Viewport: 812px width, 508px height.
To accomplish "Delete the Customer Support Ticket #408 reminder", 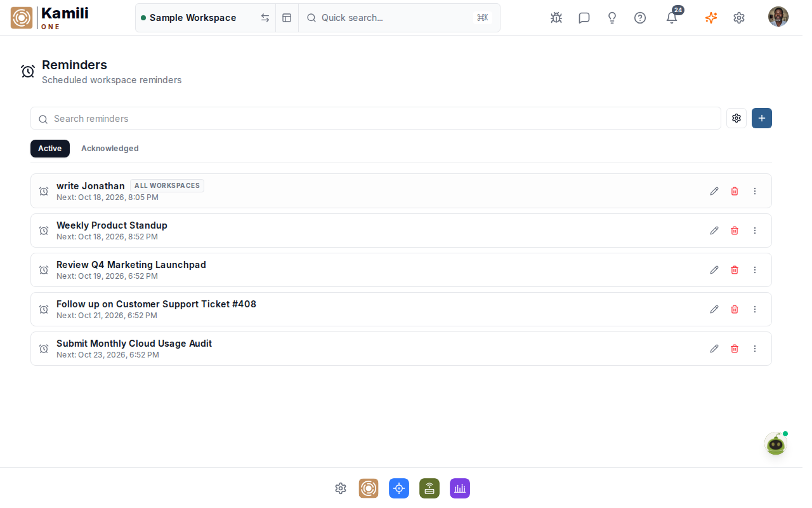I will (x=735, y=309).
